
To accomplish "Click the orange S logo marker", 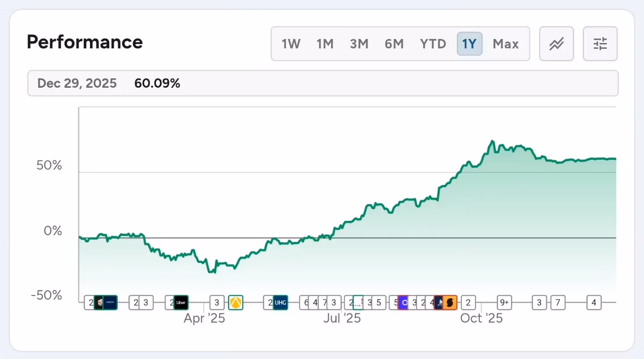I will tap(450, 303).
